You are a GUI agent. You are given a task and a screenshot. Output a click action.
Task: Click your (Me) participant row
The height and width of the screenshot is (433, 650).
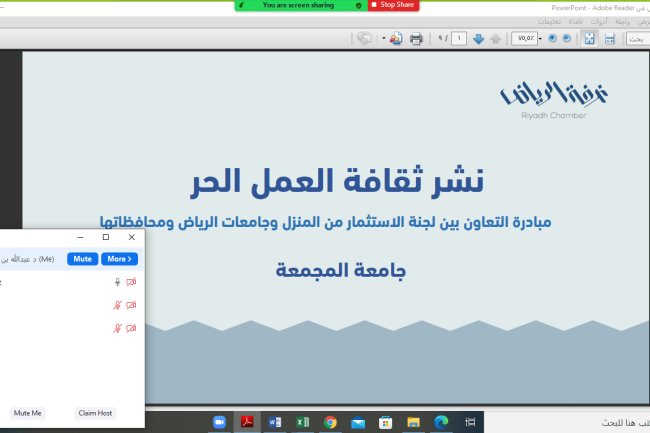click(x=72, y=259)
